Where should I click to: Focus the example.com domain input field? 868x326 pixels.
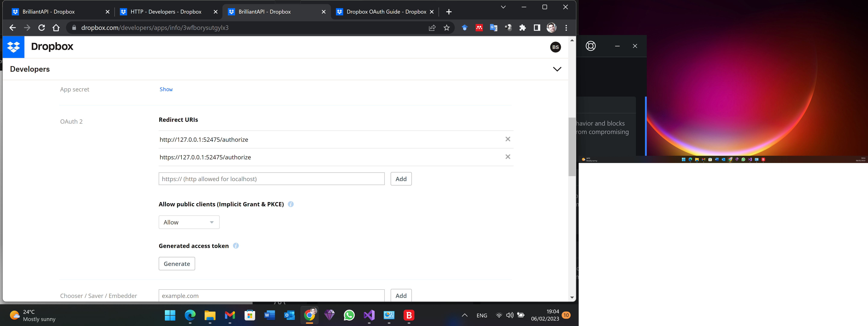click(x=271, y=296)
